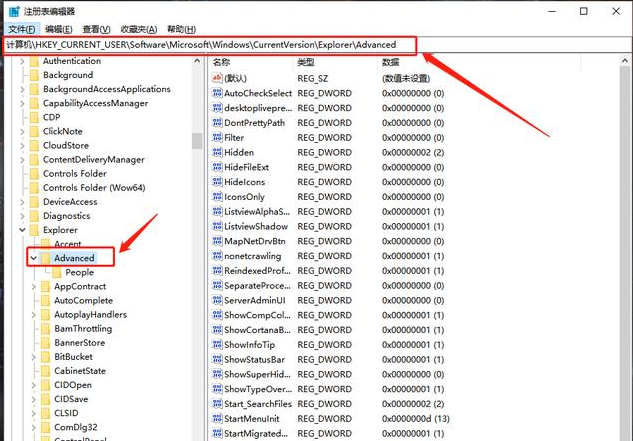Select the ListviewShadow value icon
This screenshot has width=633, height=441.
point(217,227)
